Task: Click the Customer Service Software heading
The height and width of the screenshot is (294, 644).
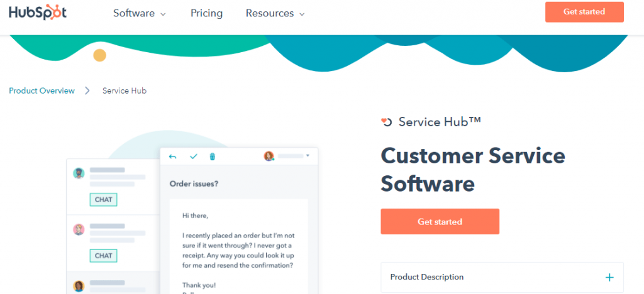Action: 473,170
